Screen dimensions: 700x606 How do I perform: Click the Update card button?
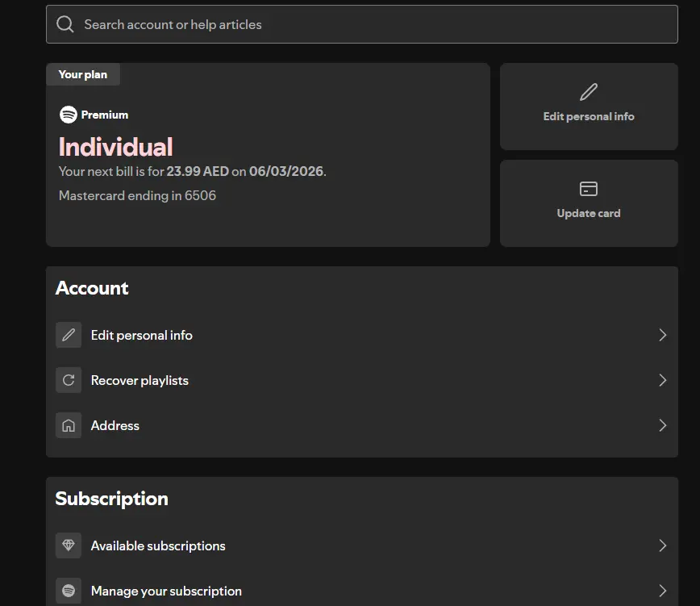click(x=589, y=203)
